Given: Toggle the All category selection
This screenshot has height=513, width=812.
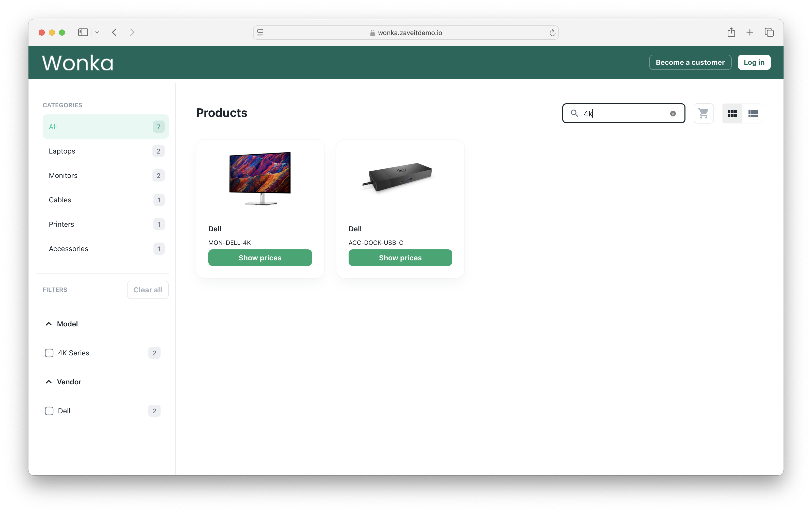Looking at the screenshot, I should click(106, 127).
